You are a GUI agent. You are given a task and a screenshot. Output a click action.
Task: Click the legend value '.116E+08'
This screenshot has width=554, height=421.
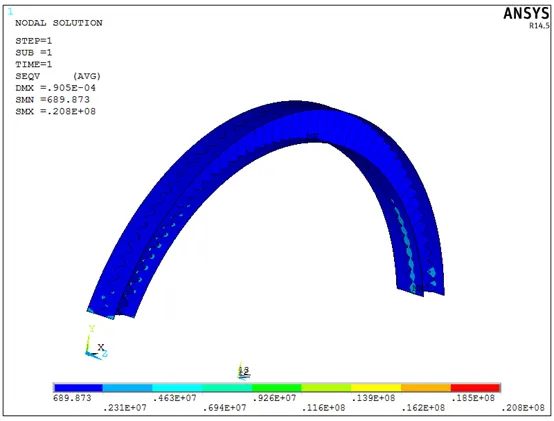(x=324, y=408)
